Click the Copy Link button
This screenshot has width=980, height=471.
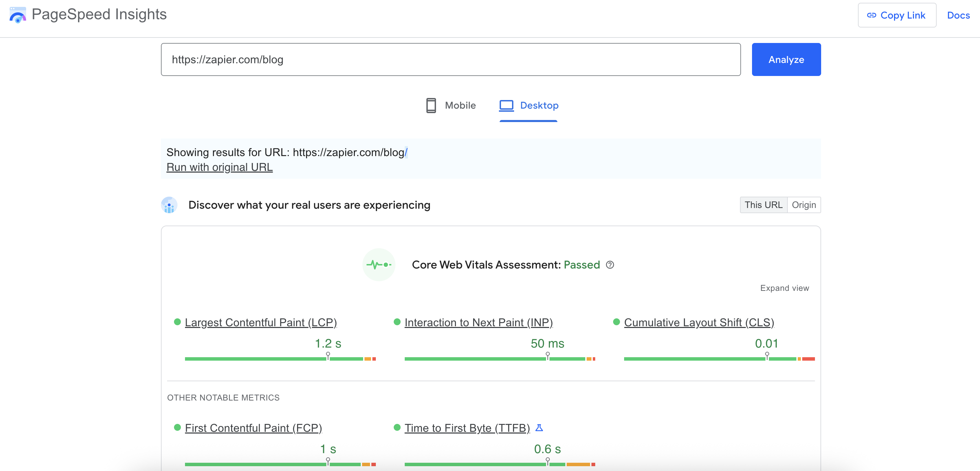(x=897, y=15)
